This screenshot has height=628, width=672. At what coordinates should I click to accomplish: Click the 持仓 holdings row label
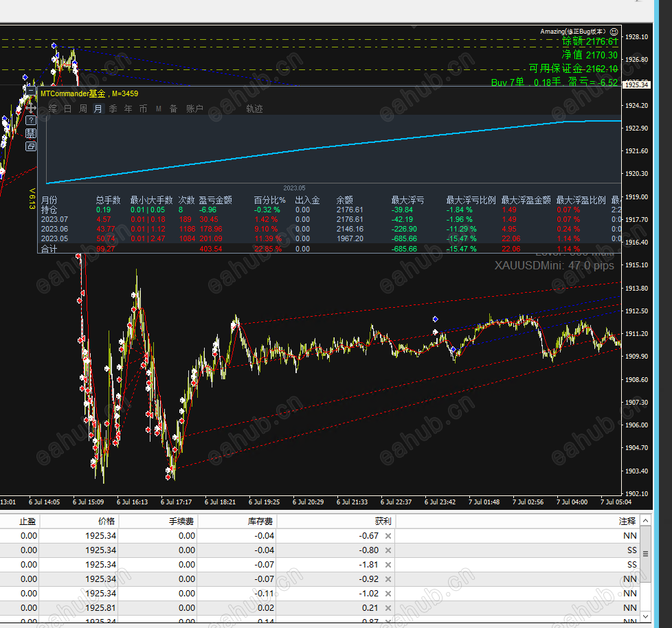coord(49,210)
